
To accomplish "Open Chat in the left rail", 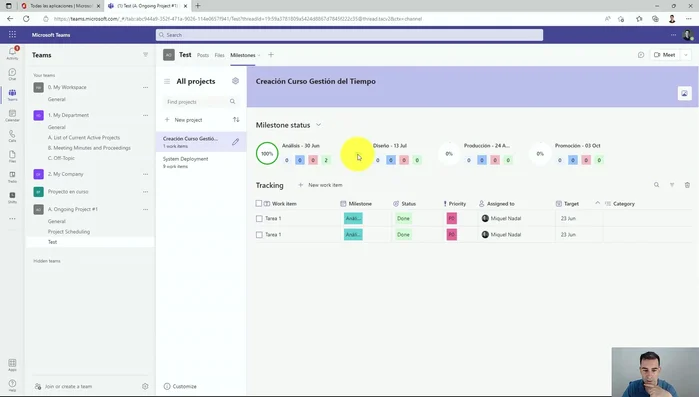I will coord(12,74).
